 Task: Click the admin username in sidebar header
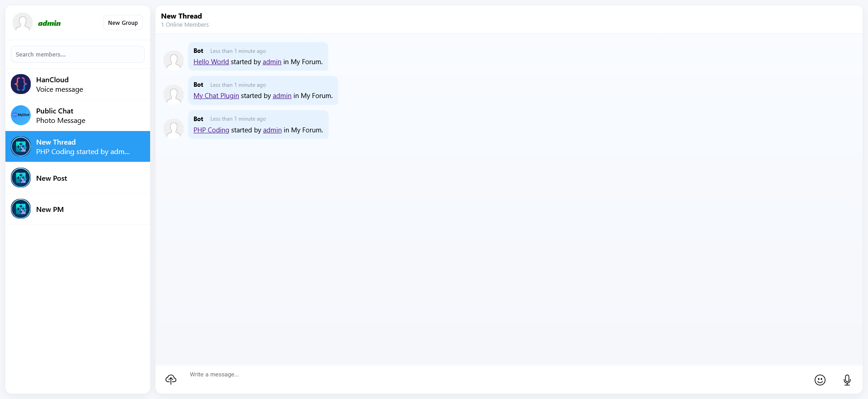(49, 23)
